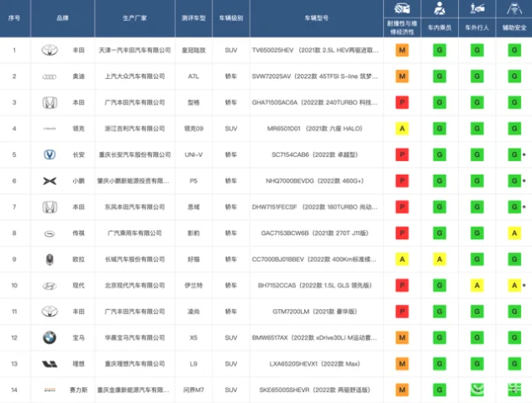
Task: Click the Hyundai logo beside 现代
Action: click(x=50, y=286)
